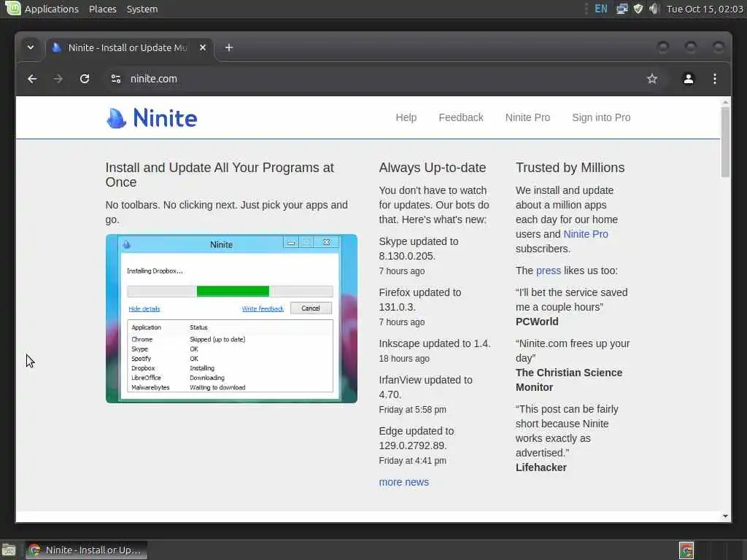Click the show desktop icon in bottom panel
The image size is (747, 560).
[9, 551]
